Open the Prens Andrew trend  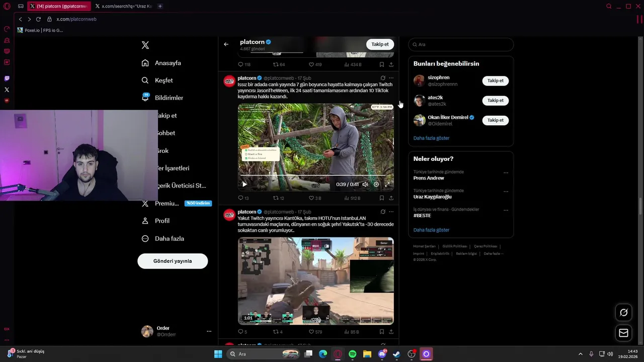tap(429, 178)
